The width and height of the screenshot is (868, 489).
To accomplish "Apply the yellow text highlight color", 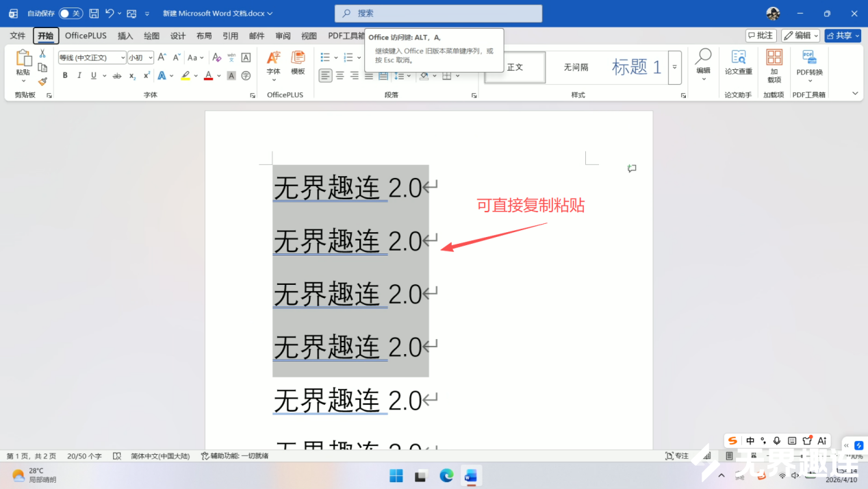I will click(186, 75).
